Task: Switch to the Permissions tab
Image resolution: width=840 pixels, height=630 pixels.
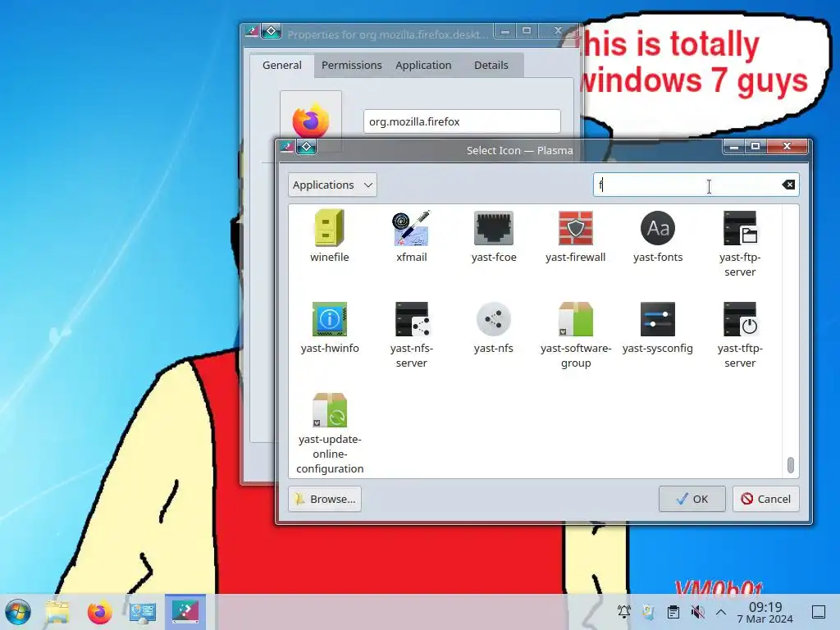Action: coord(351,66)
